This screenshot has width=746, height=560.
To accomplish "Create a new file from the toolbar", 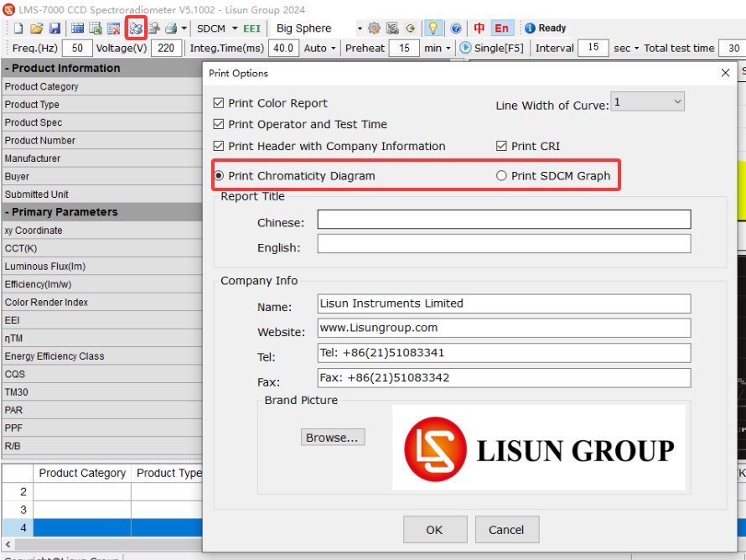I will (18, 29).
